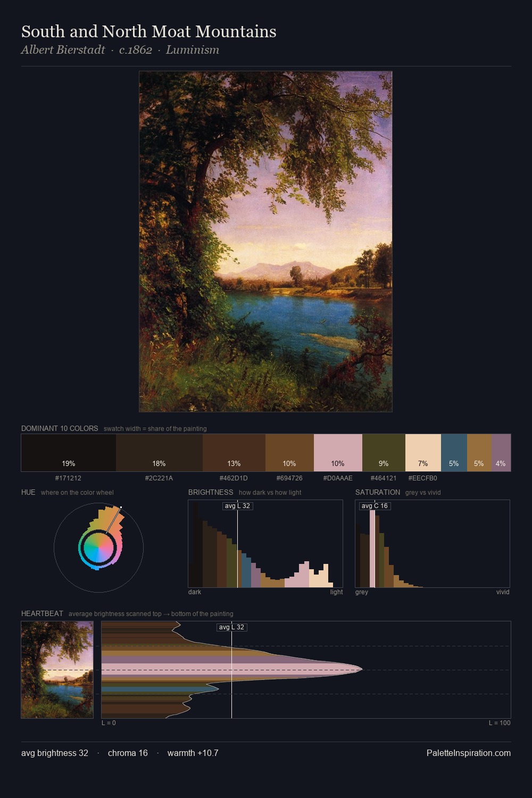The width and height of the screenshot is (532, 798).
Task: Click the 'vivid' axis label
Action: pos(503,592)
